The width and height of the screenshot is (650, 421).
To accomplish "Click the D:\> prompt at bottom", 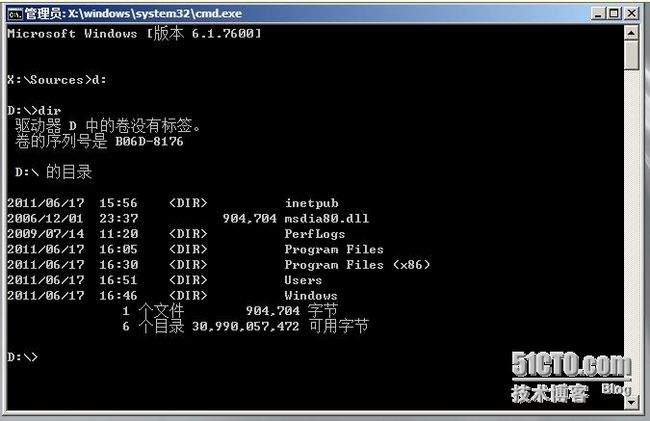I will click(x=22, y=357).
